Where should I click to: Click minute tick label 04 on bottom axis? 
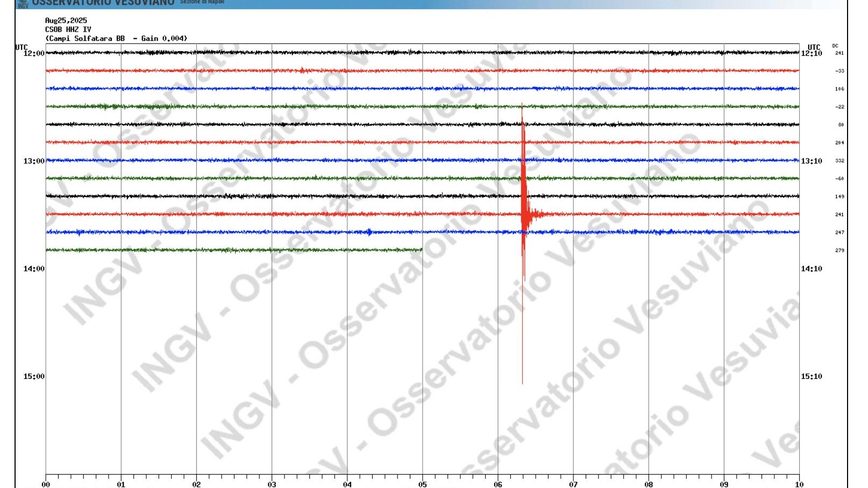[347, 484]
